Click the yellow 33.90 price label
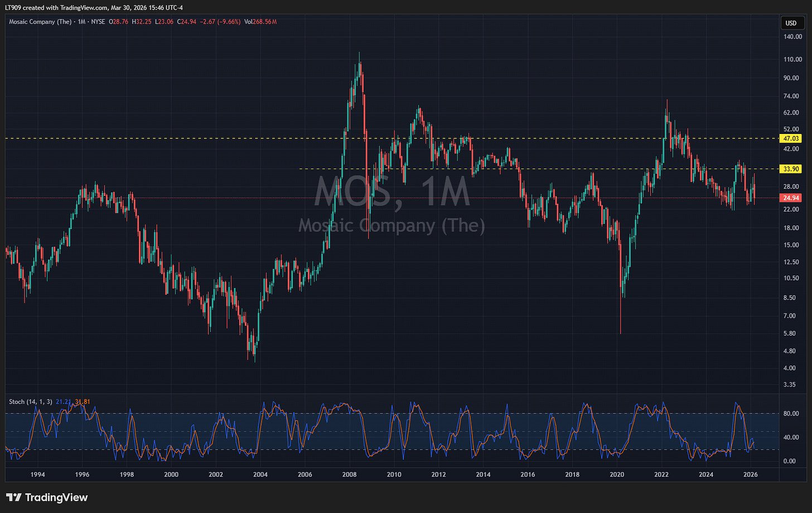812x513 pixels. click(791, 169)
